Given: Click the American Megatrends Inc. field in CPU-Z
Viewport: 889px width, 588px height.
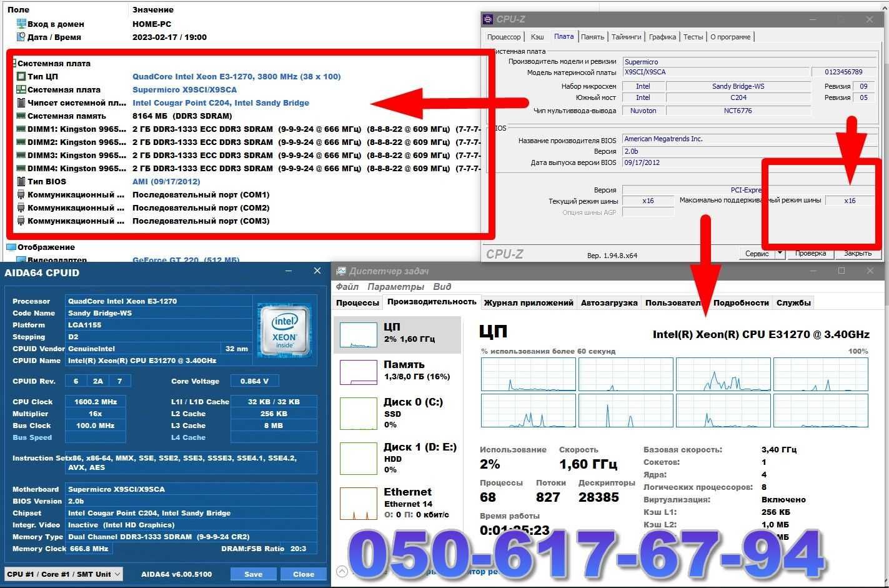Looking at the screenshot, I should [x=749, y=139].
